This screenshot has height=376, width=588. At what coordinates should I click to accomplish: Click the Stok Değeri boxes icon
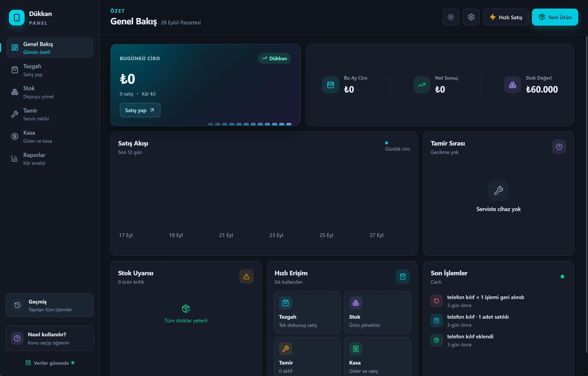512,85
